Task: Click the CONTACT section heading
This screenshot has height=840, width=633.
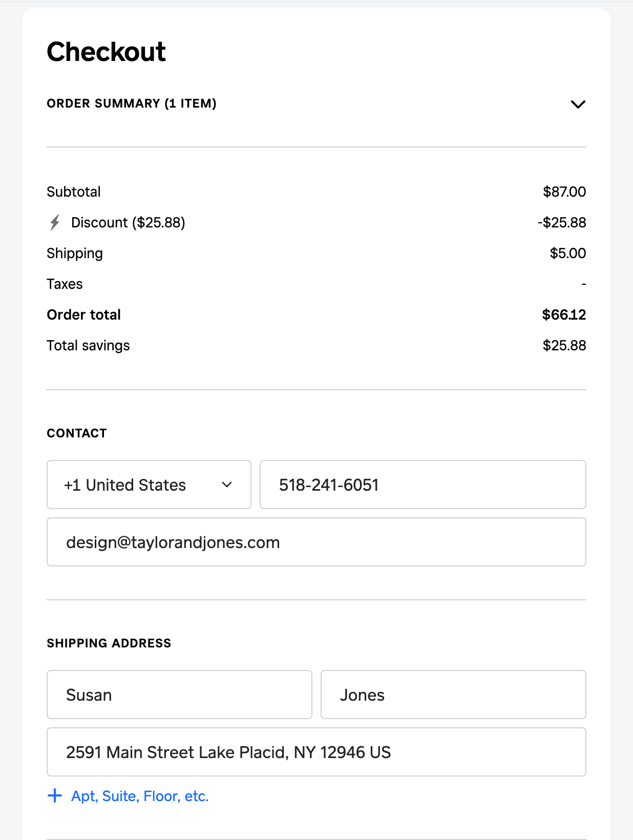Action: coord(77,433)
